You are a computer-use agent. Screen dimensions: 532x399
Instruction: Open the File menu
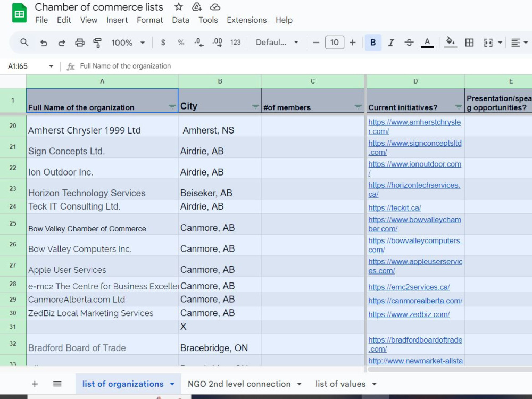(x=41, y=20)
